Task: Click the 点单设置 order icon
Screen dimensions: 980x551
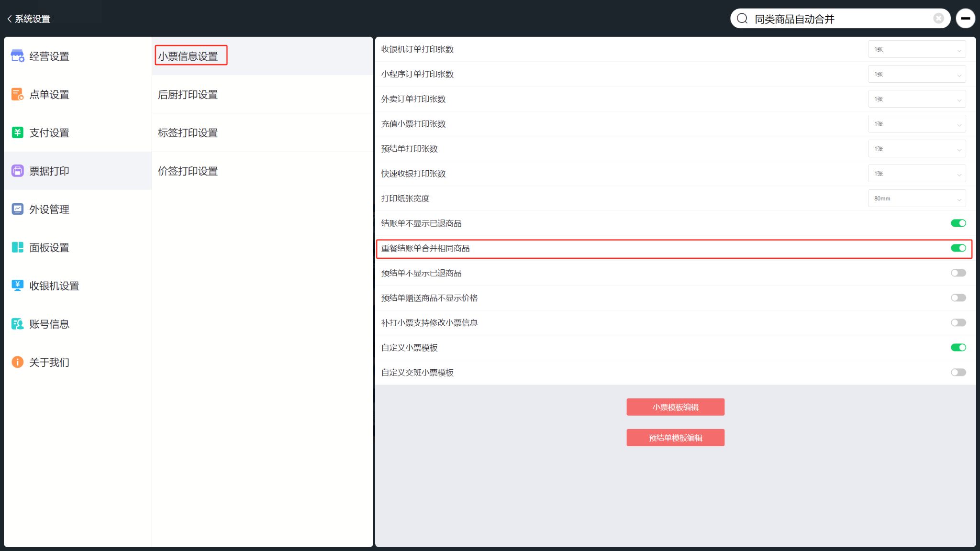Action: 18,94
